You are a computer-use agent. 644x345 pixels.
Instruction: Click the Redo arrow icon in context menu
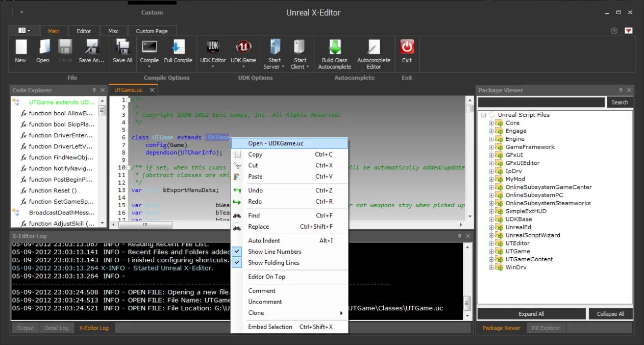237,202
